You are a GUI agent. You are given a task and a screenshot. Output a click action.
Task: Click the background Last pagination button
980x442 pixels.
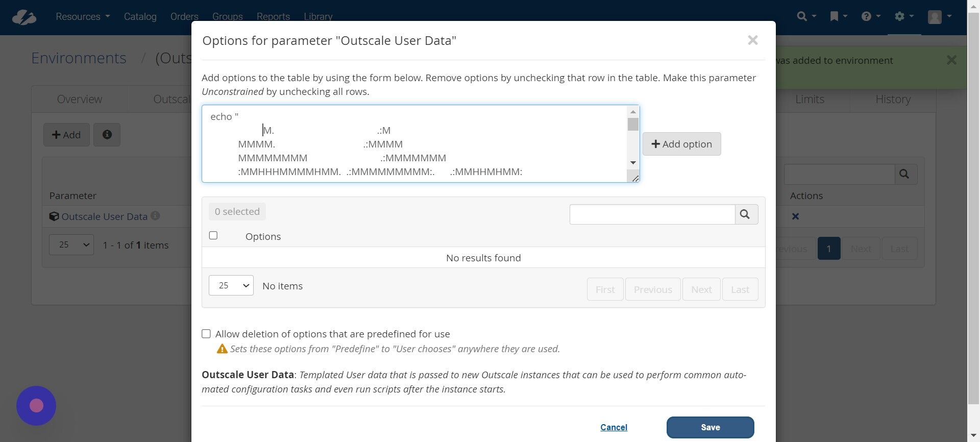(899, 249)
